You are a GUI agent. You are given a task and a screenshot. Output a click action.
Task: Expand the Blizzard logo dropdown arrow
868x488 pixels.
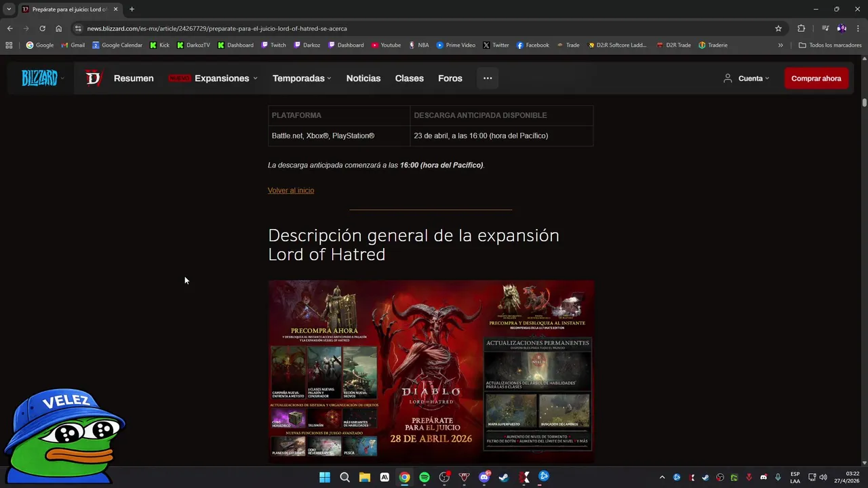coord(62,78)
